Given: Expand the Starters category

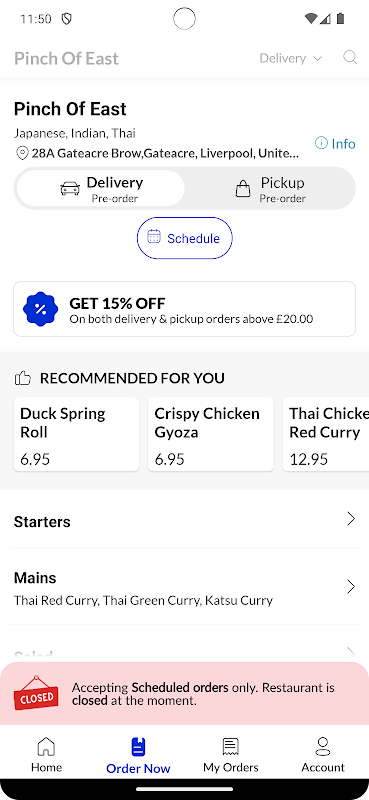Looking at the screenshot, I should (x=184, y=521).
